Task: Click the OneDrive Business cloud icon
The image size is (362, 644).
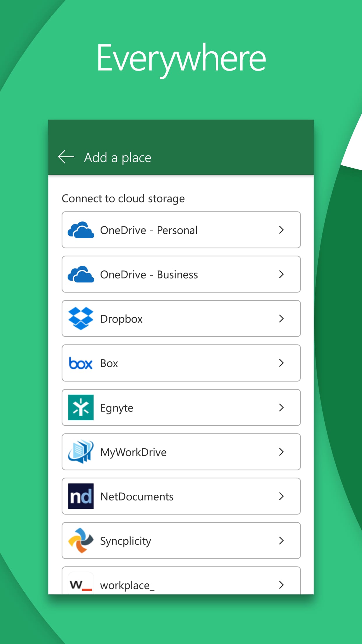Action: [81, 274]
